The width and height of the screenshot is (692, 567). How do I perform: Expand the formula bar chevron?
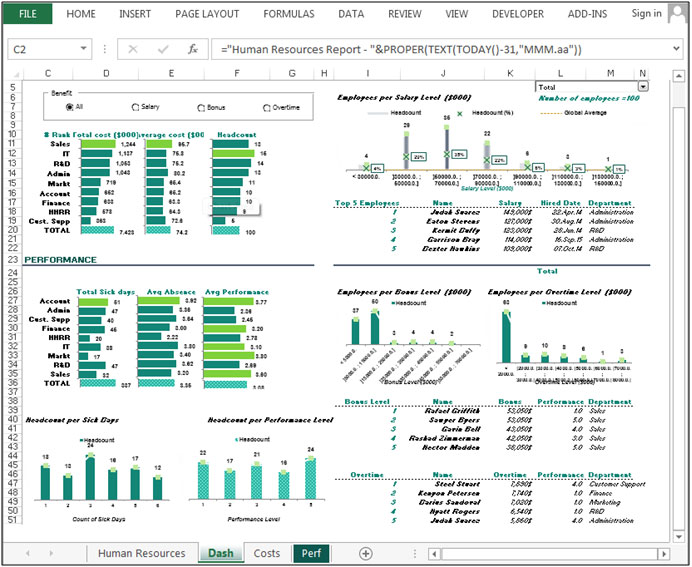coord(676,49)
